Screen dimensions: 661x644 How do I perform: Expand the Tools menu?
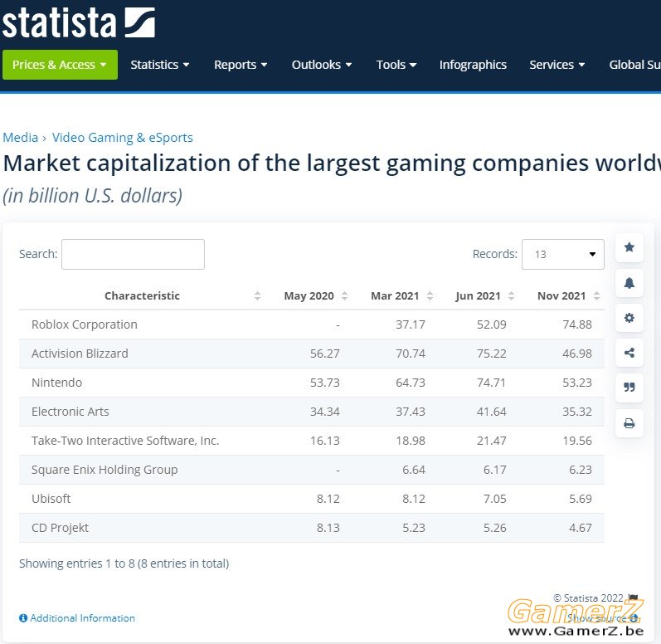[x=396, y=65]
